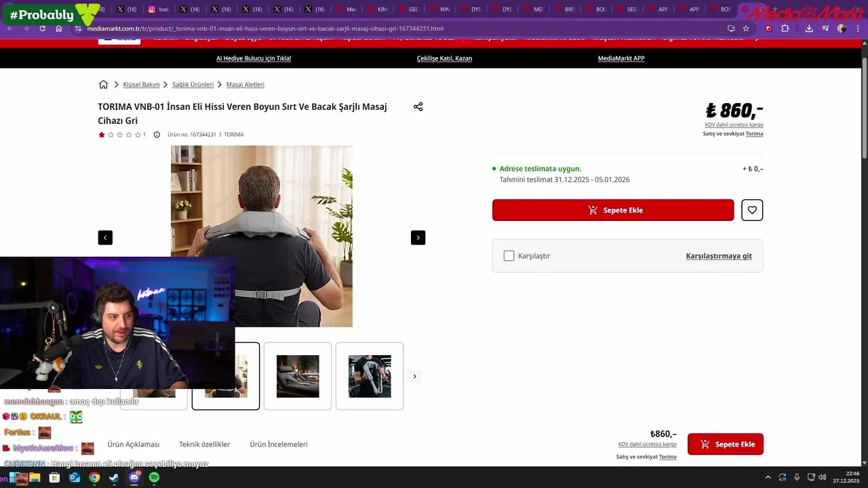Viewport: 868px width, 488px height.
Task: Click the share icon next to product title
Action: pyautogui.click(x=418, y=107)
